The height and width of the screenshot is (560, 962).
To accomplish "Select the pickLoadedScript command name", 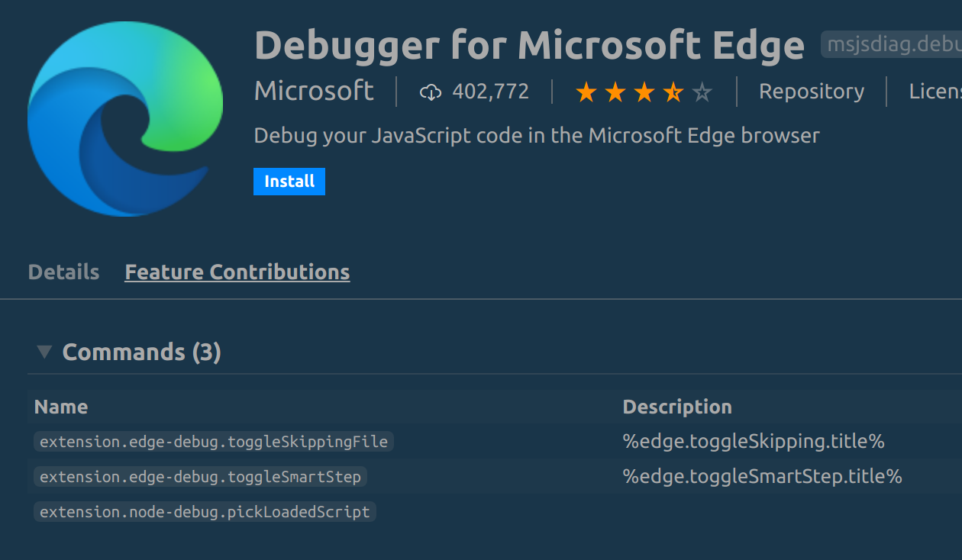I will (205, 511).
